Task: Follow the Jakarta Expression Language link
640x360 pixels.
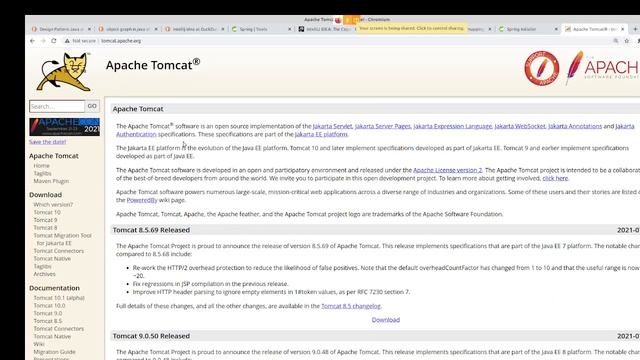Action: coord(453,126)
